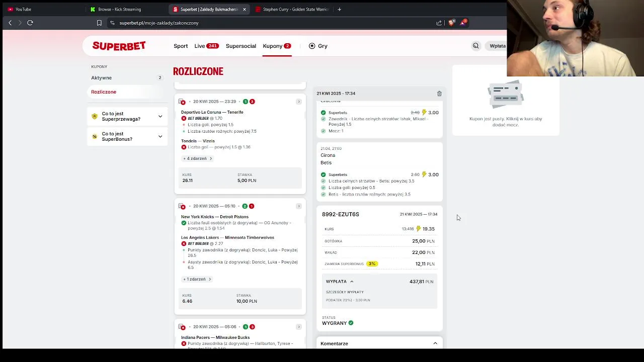Screen dimensions: 644x362
Task: Collapse the Komentarze section
Action: 435,343
